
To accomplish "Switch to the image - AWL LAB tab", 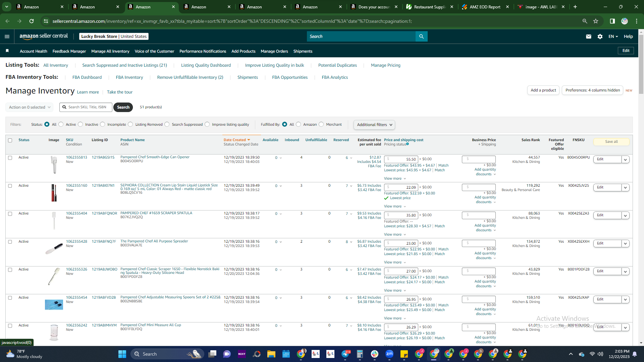I will pyautogui.click(x=541, y=7).
